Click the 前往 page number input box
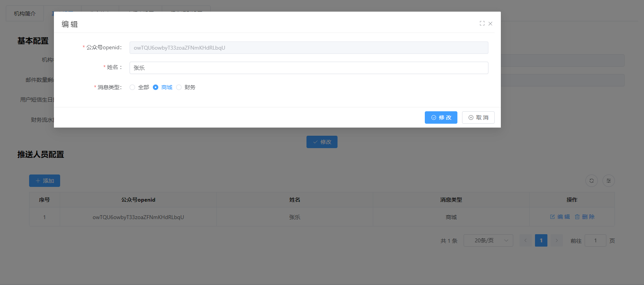 [595, 240]
